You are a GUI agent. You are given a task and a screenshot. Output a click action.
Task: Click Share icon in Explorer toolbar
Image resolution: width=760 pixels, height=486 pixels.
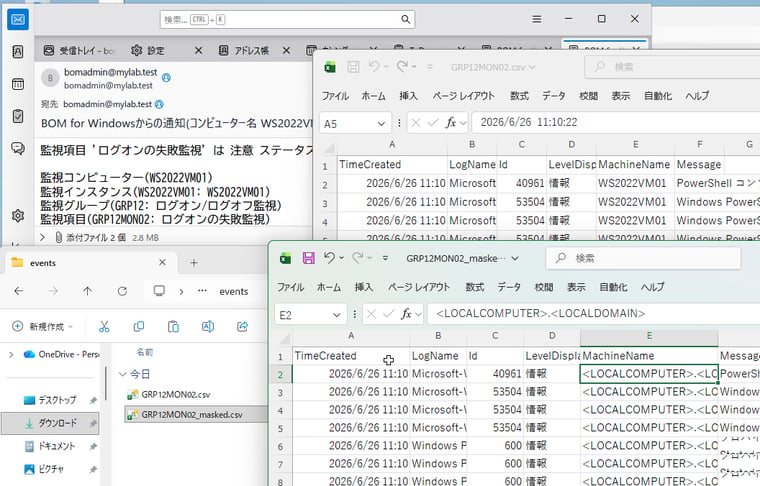coord(242,327)
